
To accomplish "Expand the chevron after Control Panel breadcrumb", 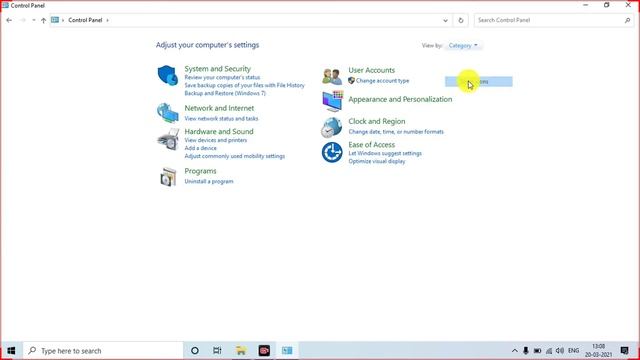I will pyautogui.click(x=107, y=20).
